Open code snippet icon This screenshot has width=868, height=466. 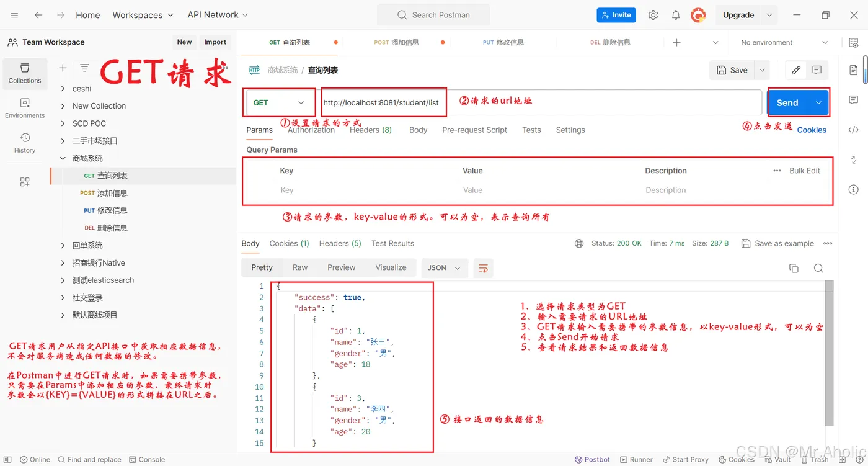pos(853,130)
